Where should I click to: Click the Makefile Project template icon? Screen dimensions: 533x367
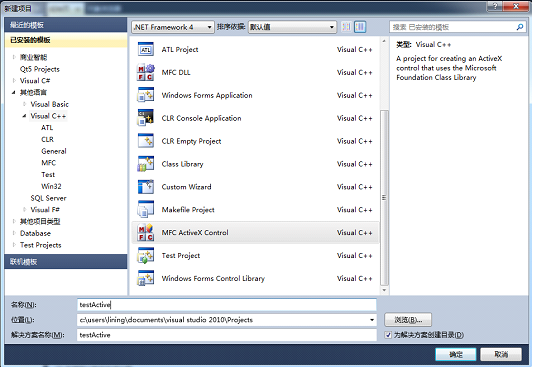click(145, 210)
